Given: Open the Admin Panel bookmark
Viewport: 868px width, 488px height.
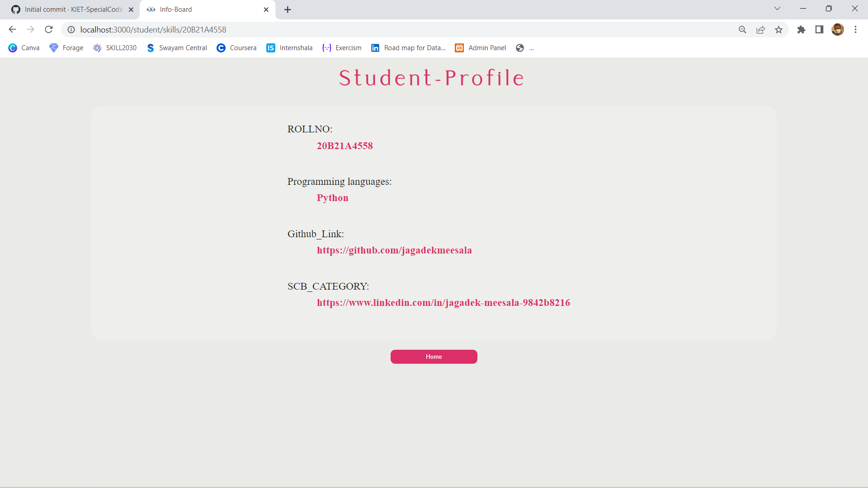Looking at the screenshot, I should (x=487, y=47).
